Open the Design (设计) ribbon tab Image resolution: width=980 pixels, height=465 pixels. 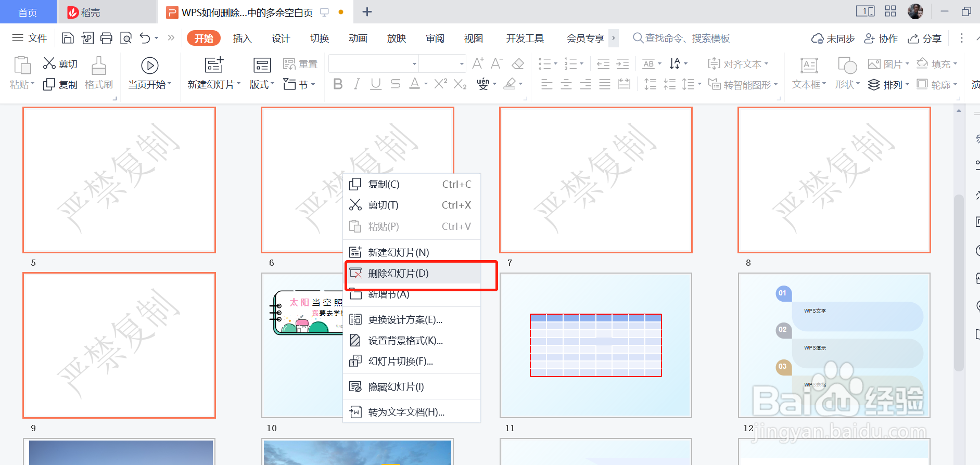[x=281, y=38]
